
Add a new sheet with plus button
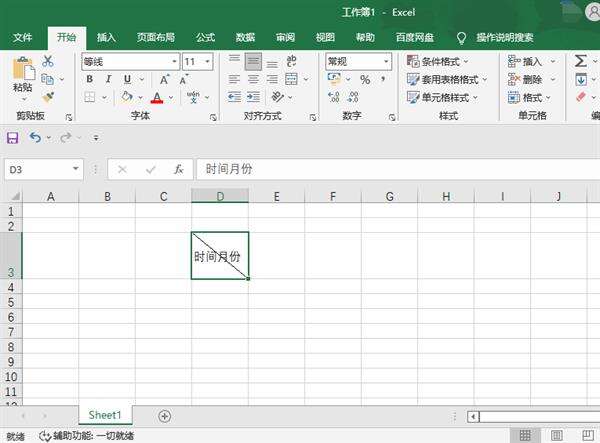click(165, 416)
